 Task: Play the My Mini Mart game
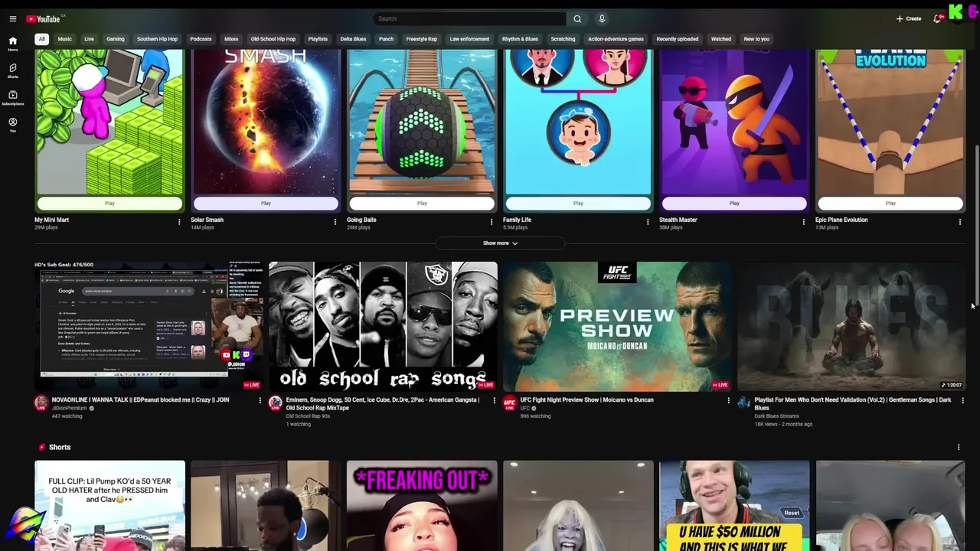coord(109,204)
